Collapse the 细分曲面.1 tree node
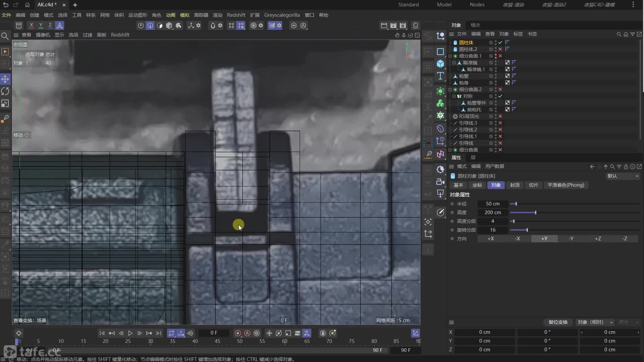Screen dimensions: 644x362 point(450,56)
